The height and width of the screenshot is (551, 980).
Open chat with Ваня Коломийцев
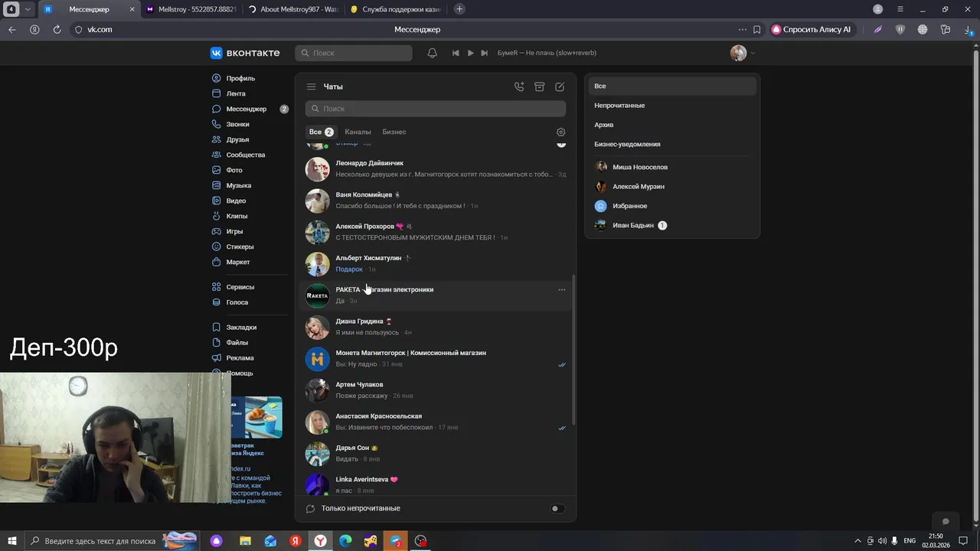tap(436, 201)
